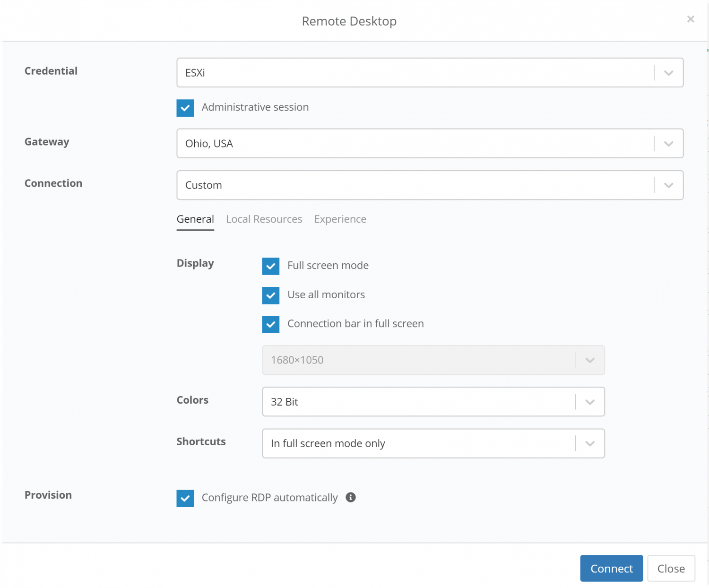Click the info icon beside Configure RDP automatically
709x588 pixels.
pyautogui.click(x=350, y=497)
